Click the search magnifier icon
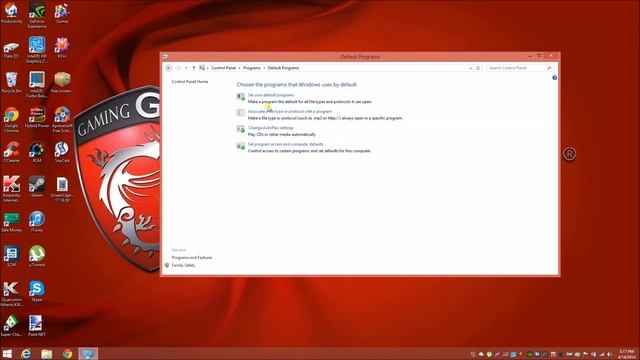This screenshot has width=640, height=360. [x=549, y=68]
